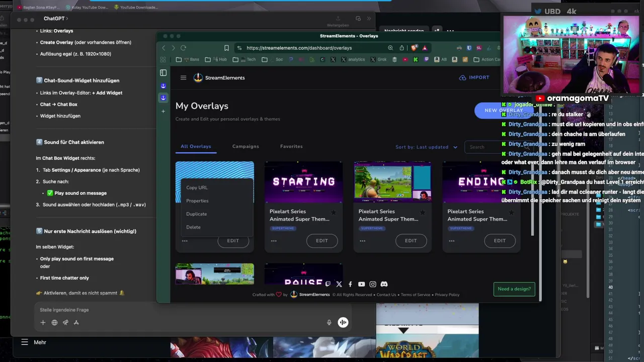Open ChatGPT model selector dropdown
The width and height of the screenshot is (644, 362).
click(x=55, y=19)
